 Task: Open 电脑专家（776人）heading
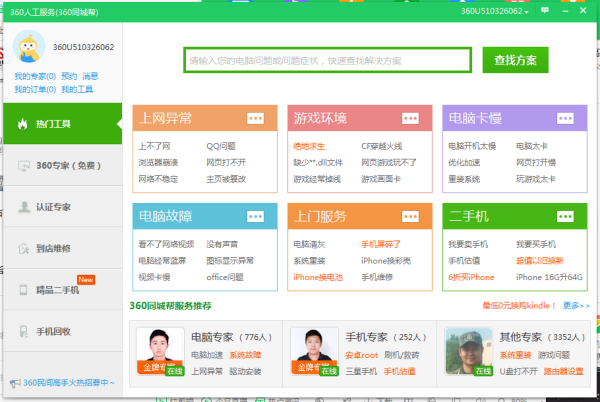tap(231, 337)
